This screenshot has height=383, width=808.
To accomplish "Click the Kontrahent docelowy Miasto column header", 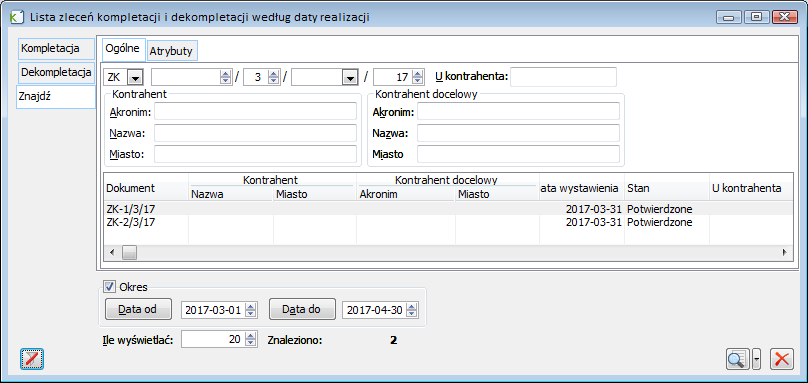I will click(x=497, y=195).
